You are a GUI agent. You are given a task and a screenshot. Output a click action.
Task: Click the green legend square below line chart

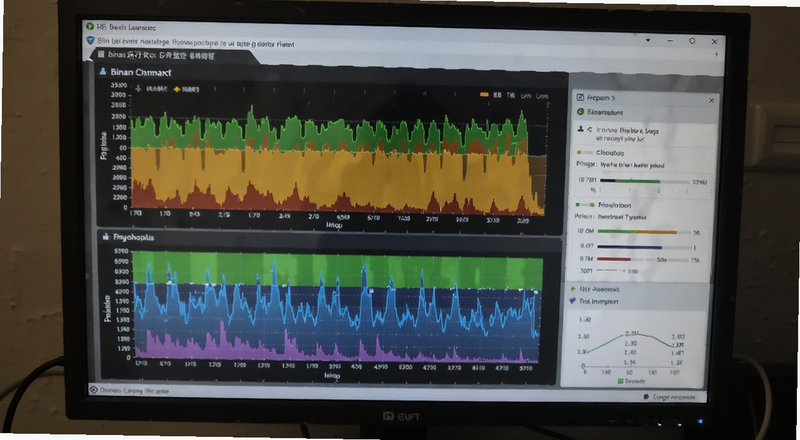tap(620, 381)
